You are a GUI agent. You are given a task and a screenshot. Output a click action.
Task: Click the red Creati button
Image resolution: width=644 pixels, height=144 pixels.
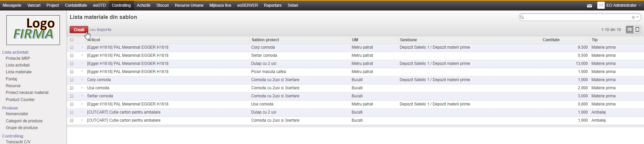(79, 30)
